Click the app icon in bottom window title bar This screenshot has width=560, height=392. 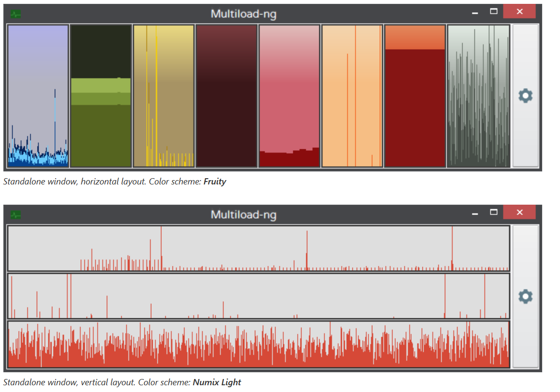point(16,215)
